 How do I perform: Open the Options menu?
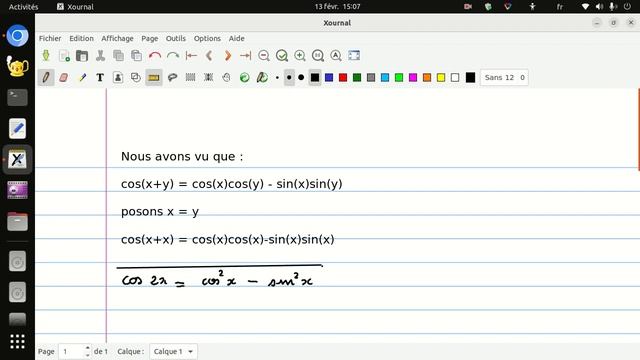point(207,38)
